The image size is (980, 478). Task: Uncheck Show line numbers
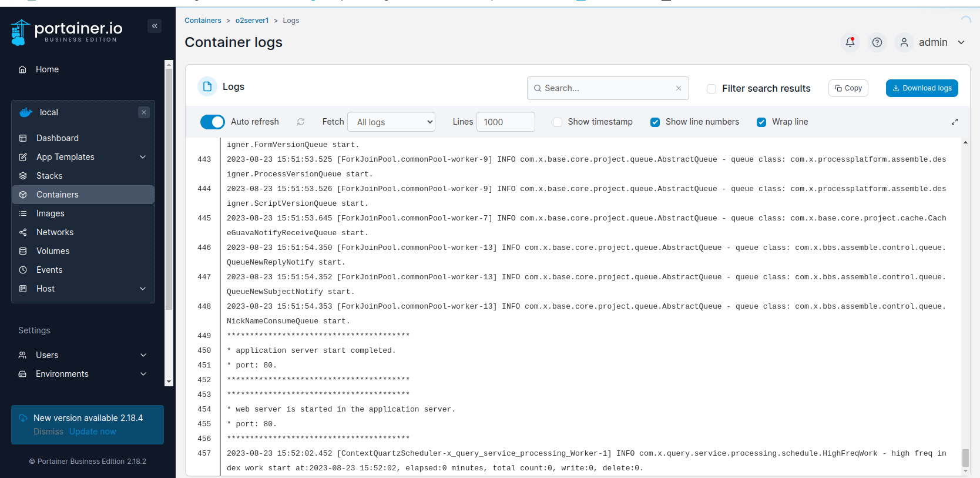tap(655, 122)
